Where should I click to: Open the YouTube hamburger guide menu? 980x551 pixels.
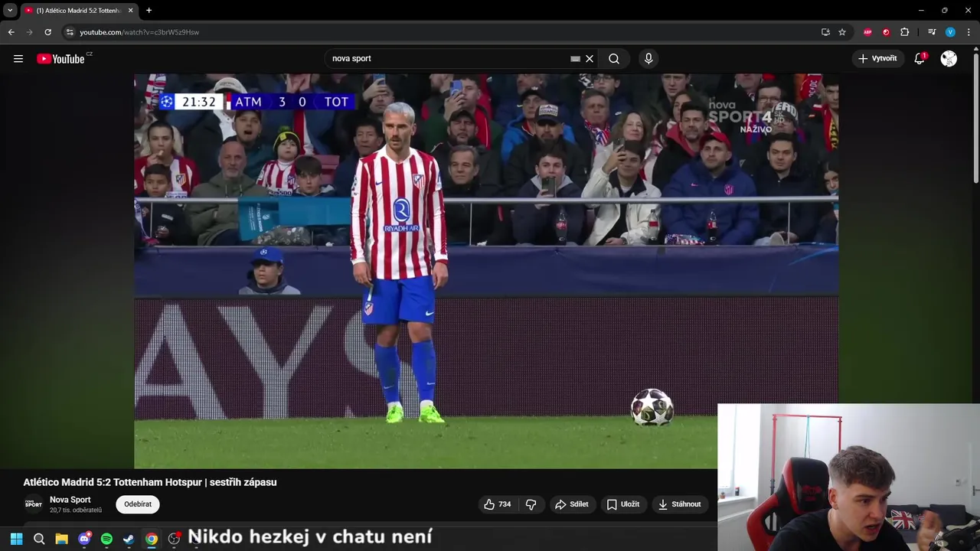tap(18, 59)
